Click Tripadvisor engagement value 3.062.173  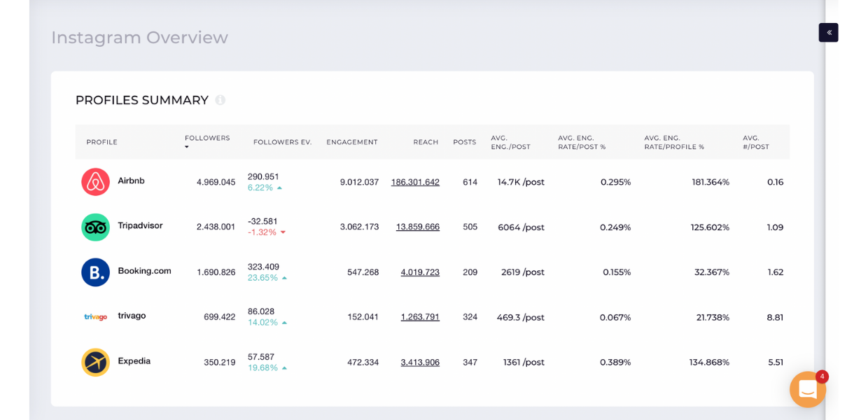tap(359, 227)
